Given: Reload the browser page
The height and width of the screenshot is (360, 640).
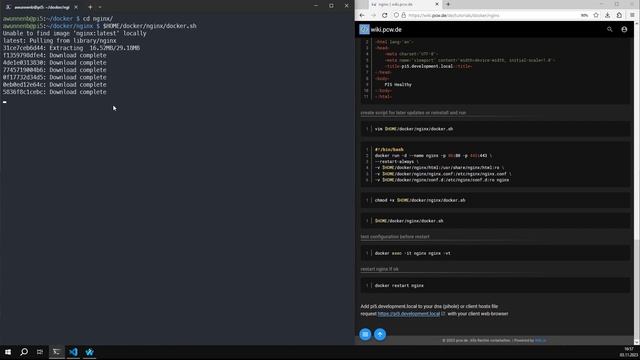Looking at the screenshot, I should (384, 15).
